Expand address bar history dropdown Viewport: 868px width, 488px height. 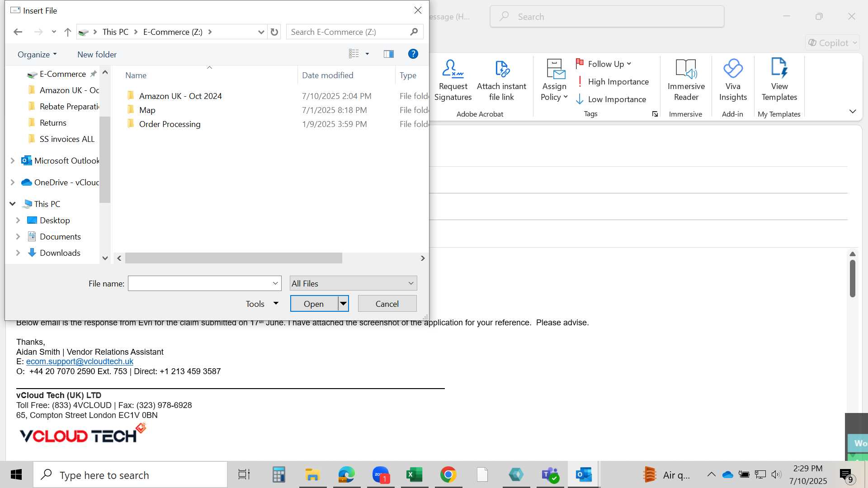[x=261, y=32]
